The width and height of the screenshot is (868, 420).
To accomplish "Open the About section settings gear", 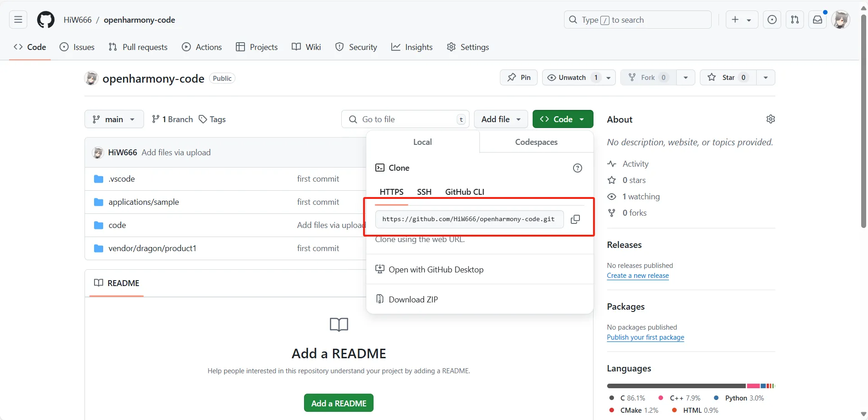I will tap(770, 119).
